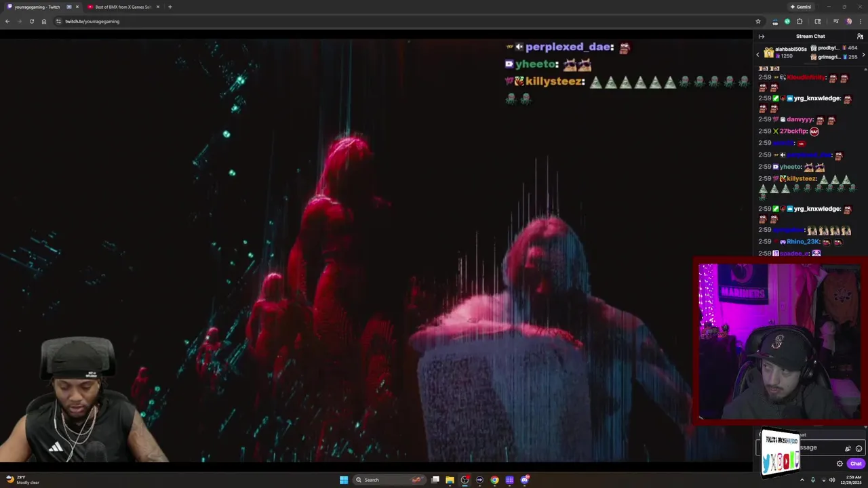
Task: Collapse the Stream Chat panel
Action: pyautogui.click(x=762, y=37)
